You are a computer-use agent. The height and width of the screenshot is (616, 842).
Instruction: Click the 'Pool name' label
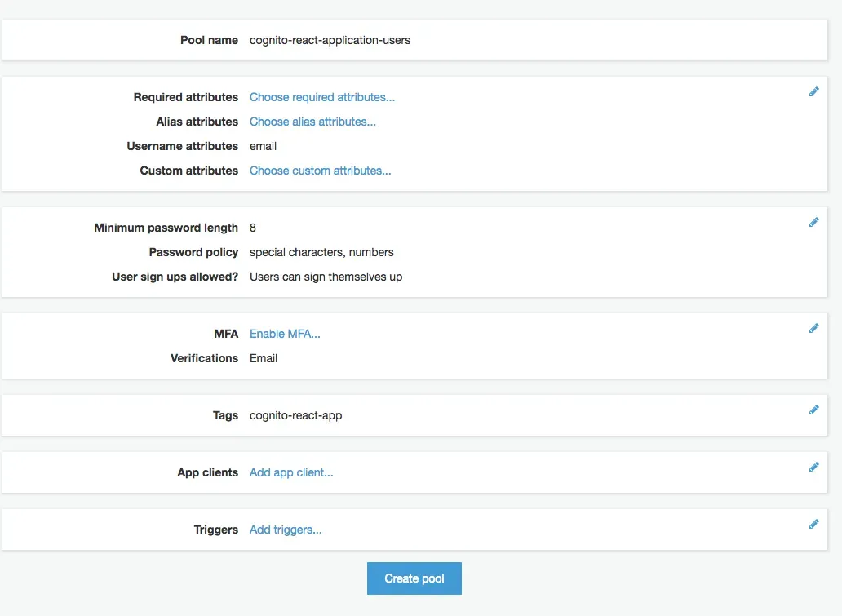209,40
